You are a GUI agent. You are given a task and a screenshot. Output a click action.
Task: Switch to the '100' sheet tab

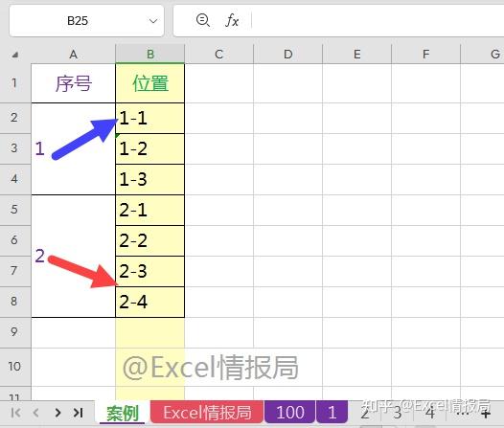pos(290,413)
